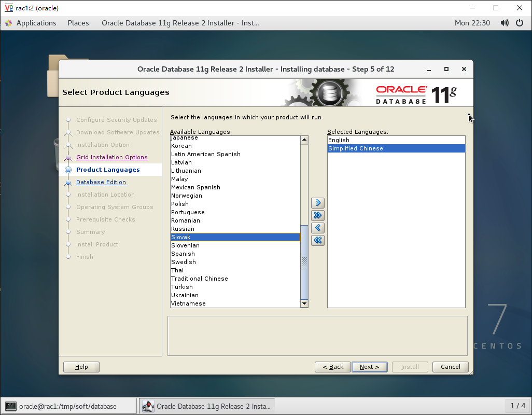Click the Available Languages scrollbar thumb
The width and height of the screenshot is (532, 415).
[x=304, y=262]
